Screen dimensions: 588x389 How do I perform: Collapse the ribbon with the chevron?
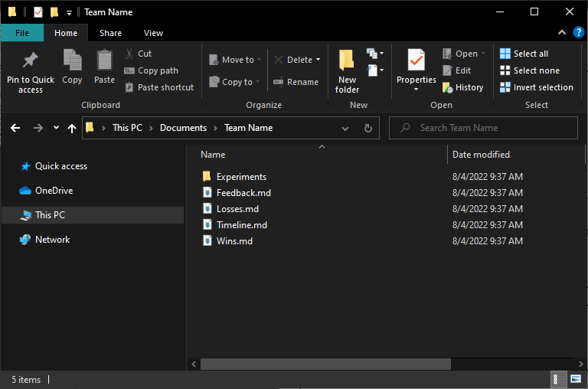(562, 33)
